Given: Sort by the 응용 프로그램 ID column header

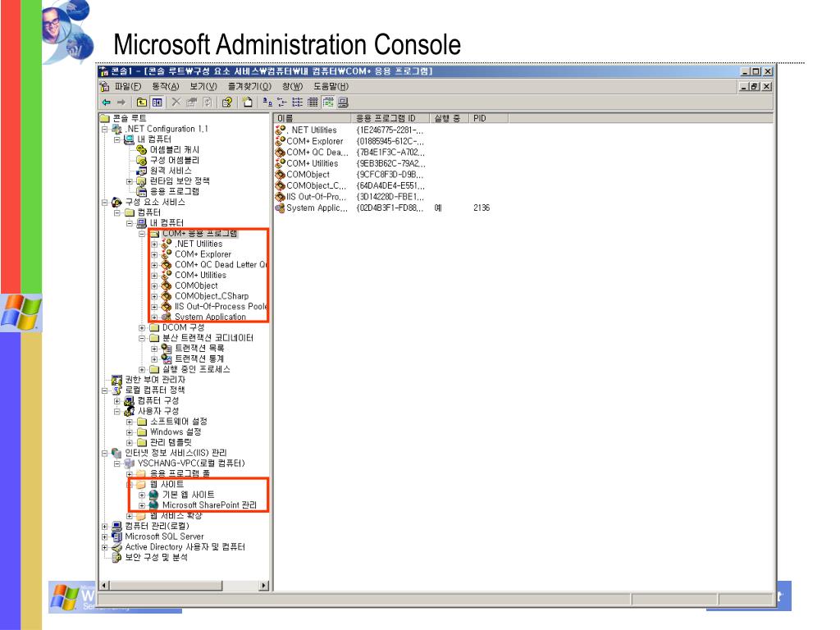Looking at the screenshot, I should tap(390, 118).
